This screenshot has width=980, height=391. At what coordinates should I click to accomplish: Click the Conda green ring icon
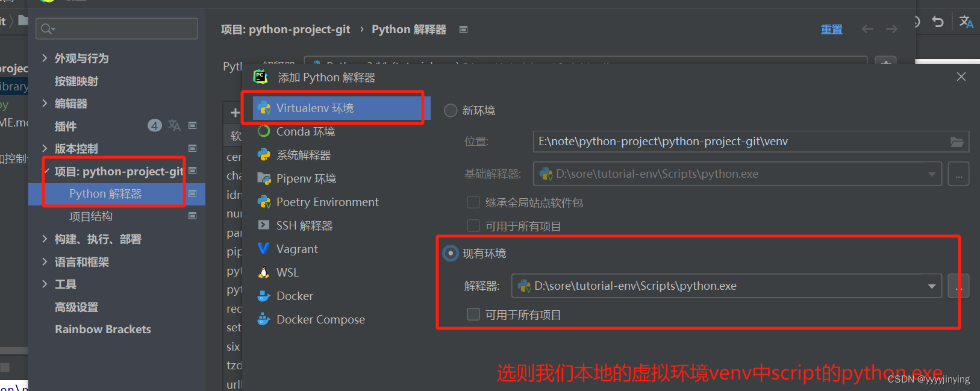pyautogui.click(x=264, y=131)
